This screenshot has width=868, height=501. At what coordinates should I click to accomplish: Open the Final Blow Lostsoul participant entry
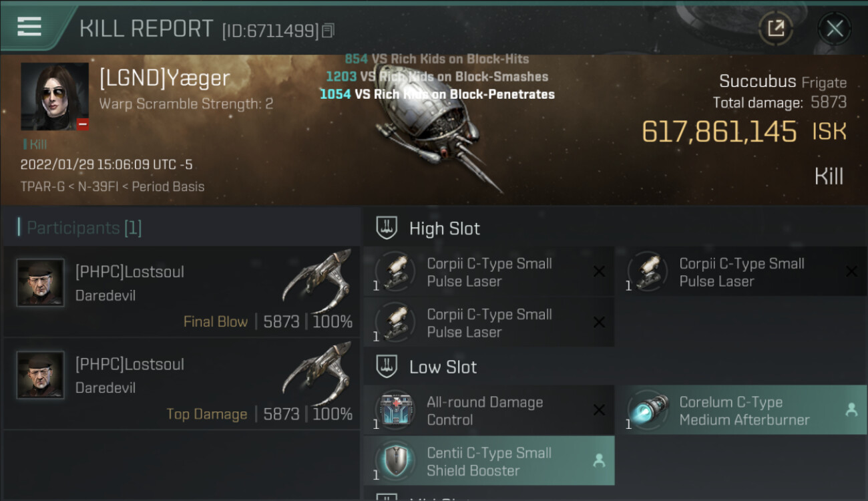pos(182,291)
